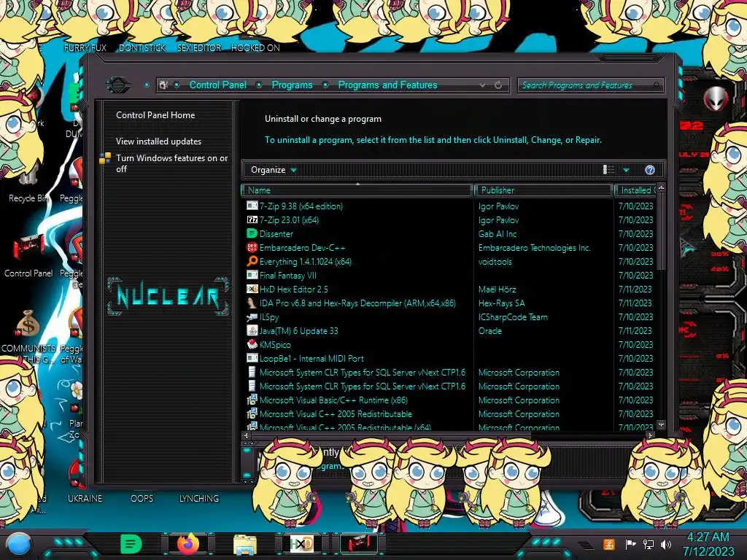Click the FURRY FUX desktop label
Image resolution: width=747 pixels, height=560 pixels.
point(85,47)
